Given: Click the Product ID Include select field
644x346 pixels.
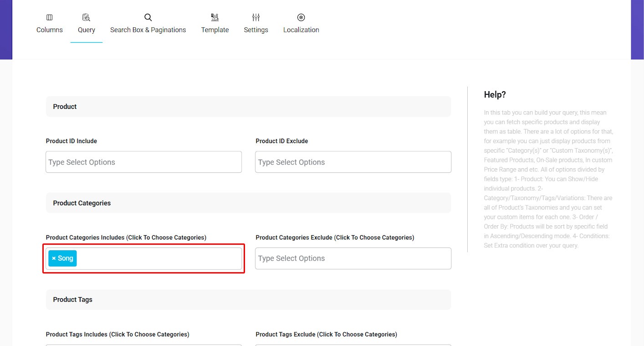Looking at the screenshot, I should coord(143,162).
